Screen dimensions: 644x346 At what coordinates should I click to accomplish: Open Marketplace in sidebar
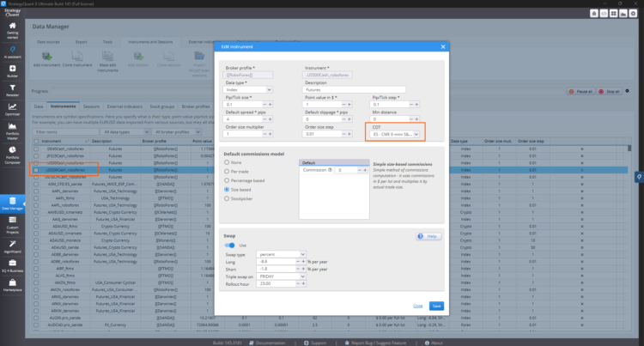tap(12, 285)
